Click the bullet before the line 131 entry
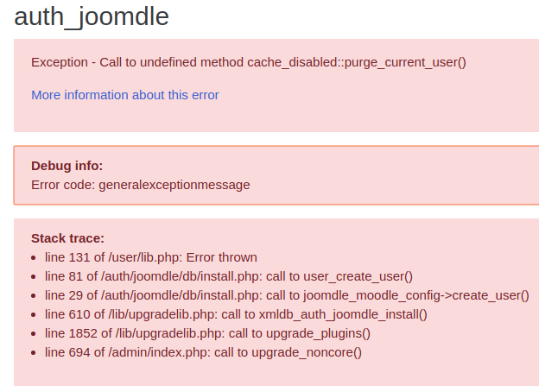 pos(34,258)
